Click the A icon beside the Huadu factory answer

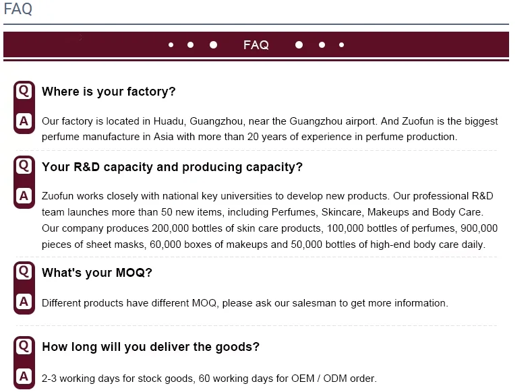click(24, 121)
